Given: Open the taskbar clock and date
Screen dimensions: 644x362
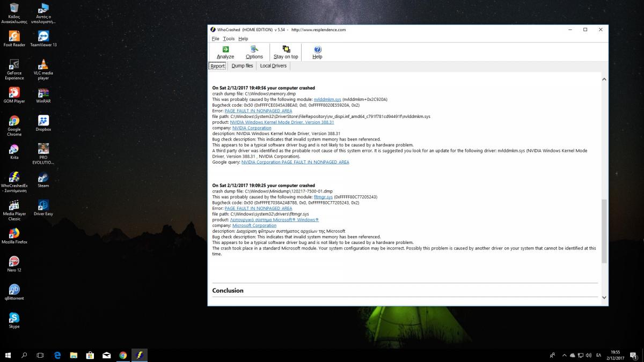Looking at the screenshot, I should [x=616, y=355].
